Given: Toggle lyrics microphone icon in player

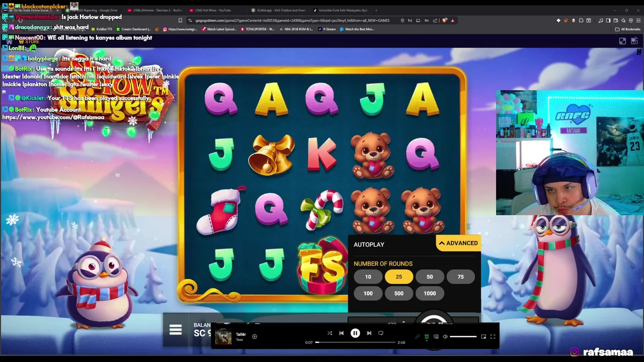Looking at the screenshot, I should [418, 337].
